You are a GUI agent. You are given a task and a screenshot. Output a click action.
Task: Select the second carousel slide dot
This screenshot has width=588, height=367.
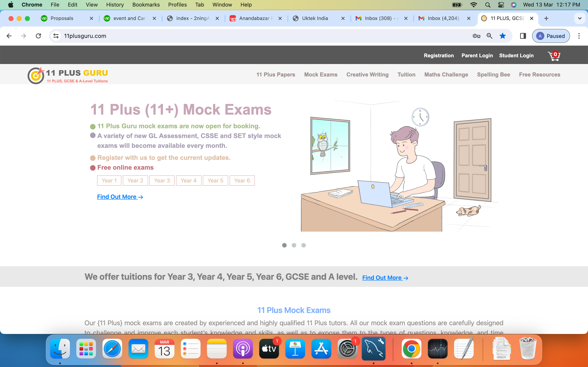294,245
